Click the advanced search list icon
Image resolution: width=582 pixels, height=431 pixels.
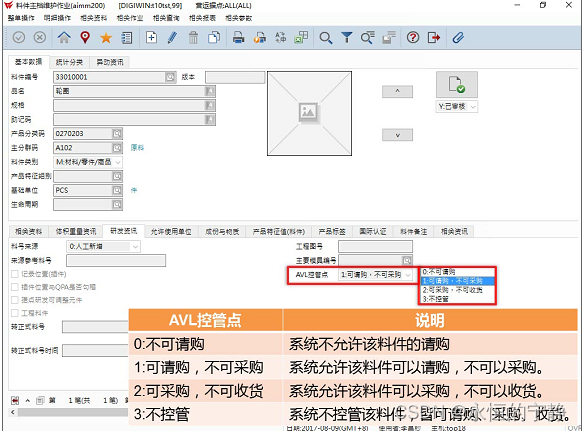click(x=367, y=37)
